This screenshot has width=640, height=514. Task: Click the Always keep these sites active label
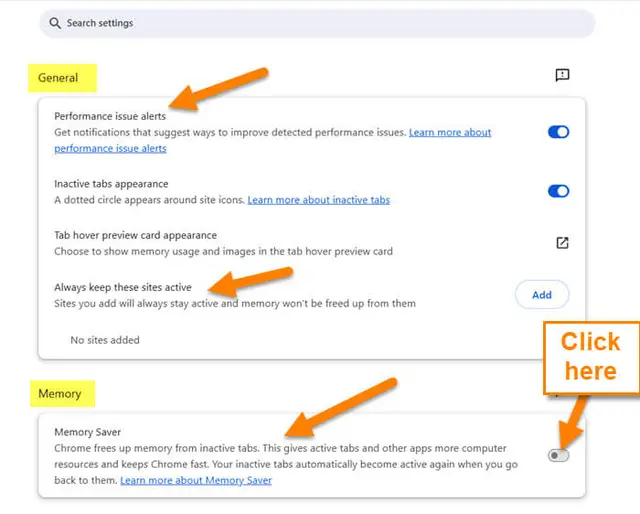coord(123,287)
